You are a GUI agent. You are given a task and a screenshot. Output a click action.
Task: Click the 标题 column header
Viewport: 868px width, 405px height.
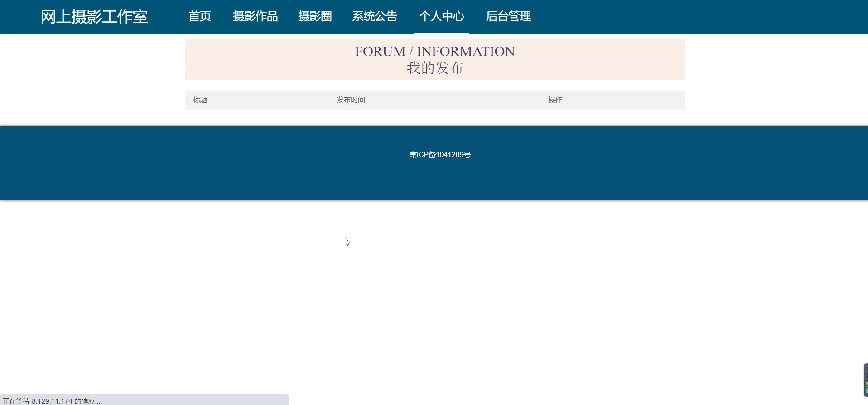[200, 100]
